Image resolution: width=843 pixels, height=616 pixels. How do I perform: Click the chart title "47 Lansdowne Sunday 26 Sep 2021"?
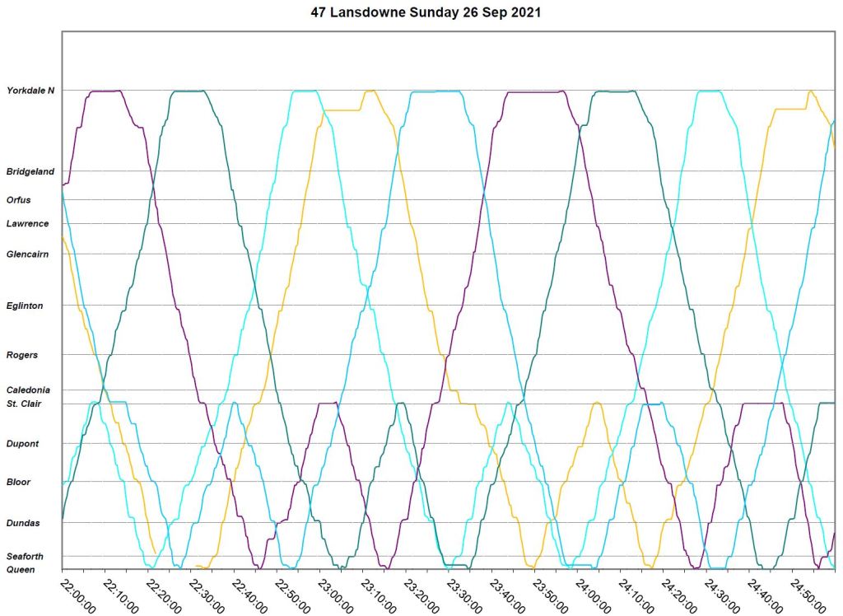[426, 14]
